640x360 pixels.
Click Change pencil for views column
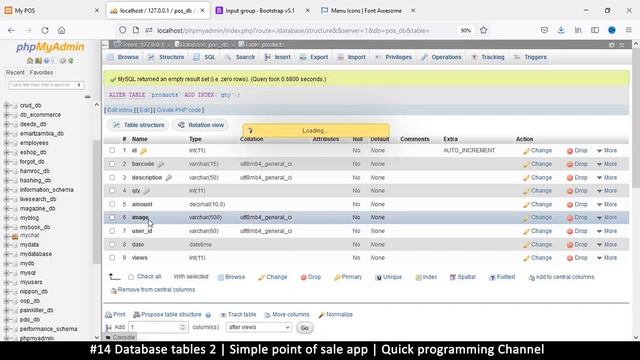pos(527,258)
